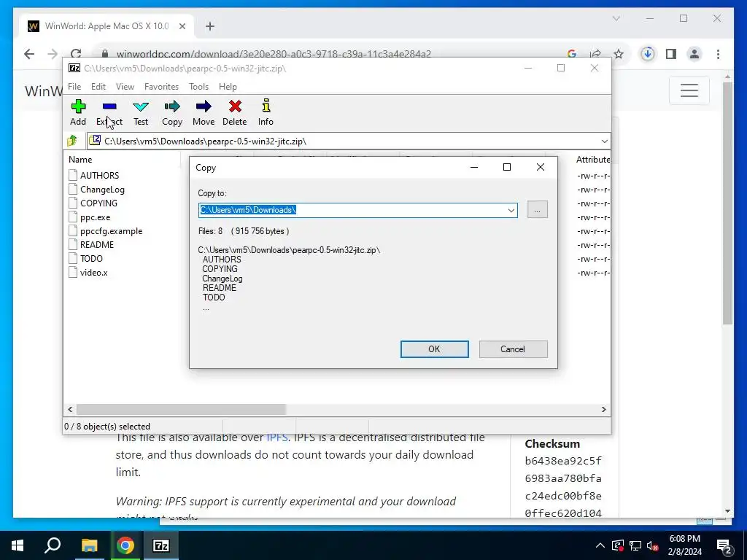This screenshot has width=747, height=560.
Task: Open the Help menu
Action: (228, 87)
